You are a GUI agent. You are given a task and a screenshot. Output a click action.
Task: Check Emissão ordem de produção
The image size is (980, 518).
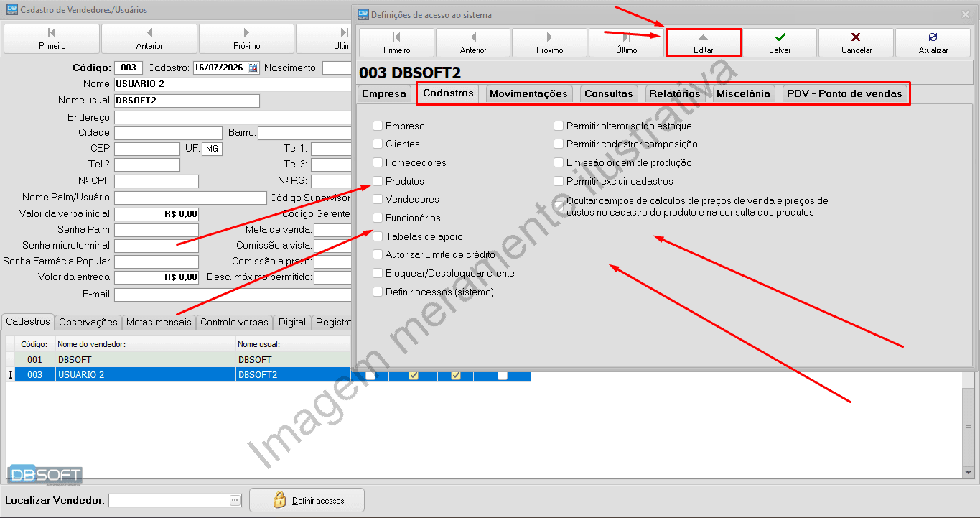point(559,163)
